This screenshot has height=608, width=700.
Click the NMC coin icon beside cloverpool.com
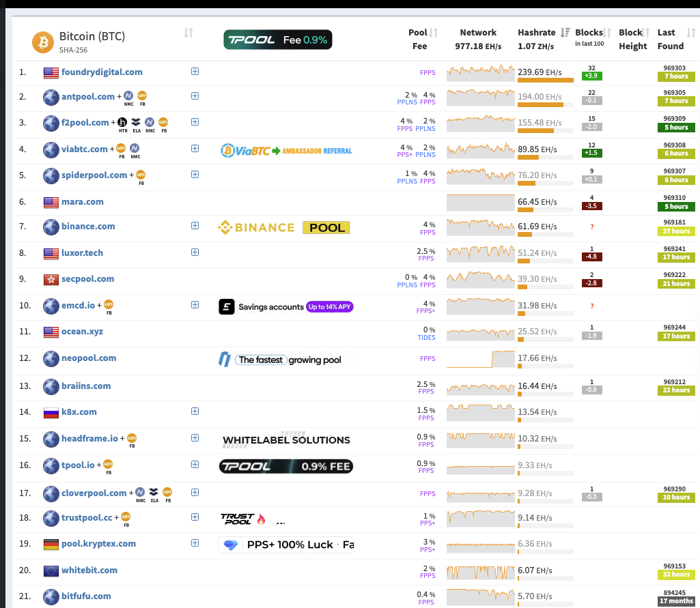click(140, 492)
